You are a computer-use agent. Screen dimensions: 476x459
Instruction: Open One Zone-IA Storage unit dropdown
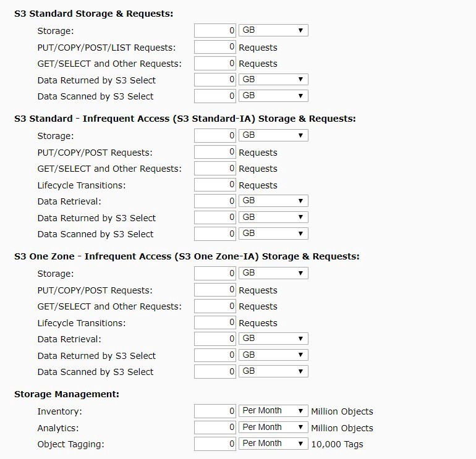tap(273, 273)
